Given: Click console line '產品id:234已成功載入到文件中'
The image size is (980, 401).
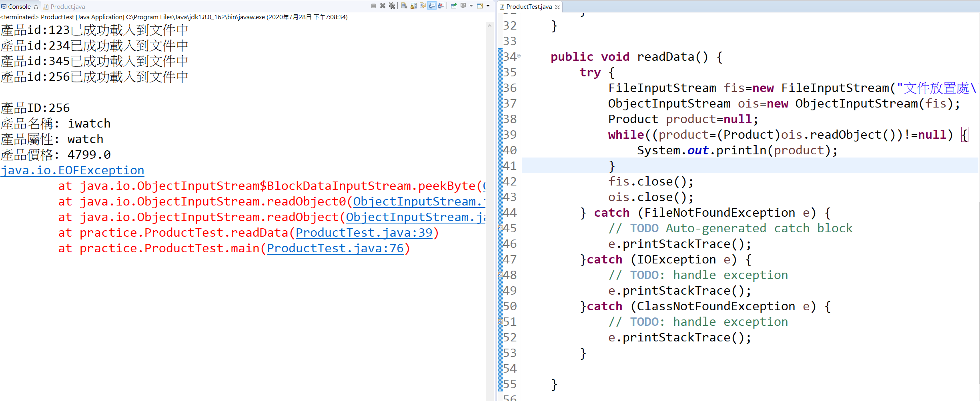Looking at the screenshot, I should (x=94, y=46).
